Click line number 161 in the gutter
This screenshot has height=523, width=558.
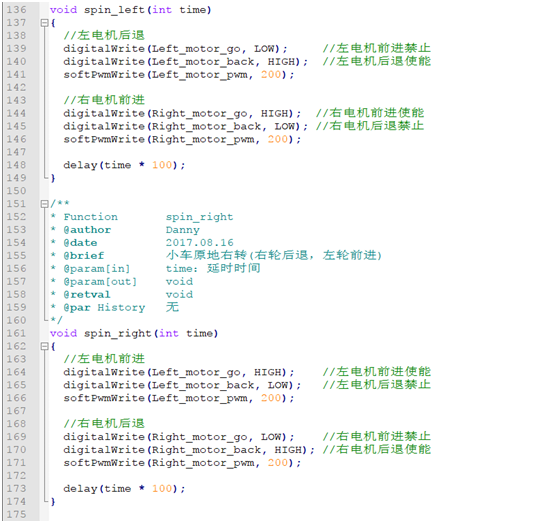coord(16,333)
